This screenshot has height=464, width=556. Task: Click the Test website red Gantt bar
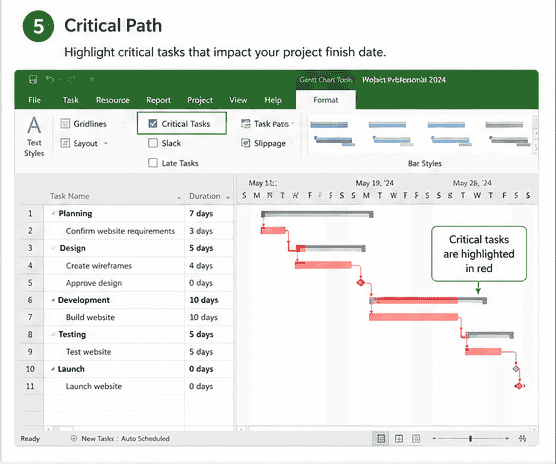(x=483, y=351)
